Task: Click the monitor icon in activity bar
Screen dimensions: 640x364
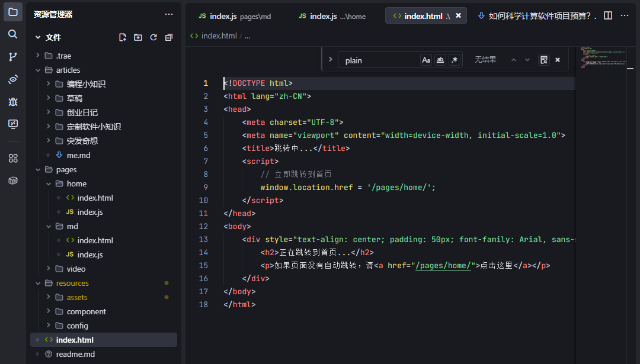Action: (x=13, y=124)
